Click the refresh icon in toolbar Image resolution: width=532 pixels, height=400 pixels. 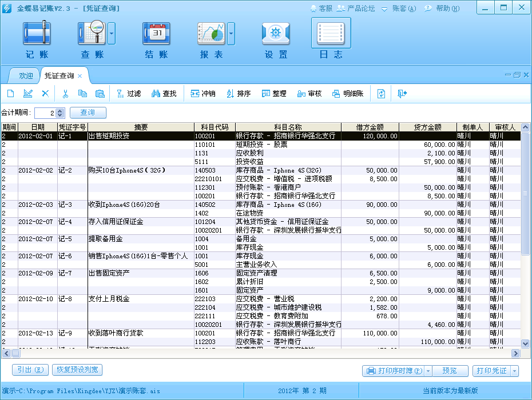point(381,94)
